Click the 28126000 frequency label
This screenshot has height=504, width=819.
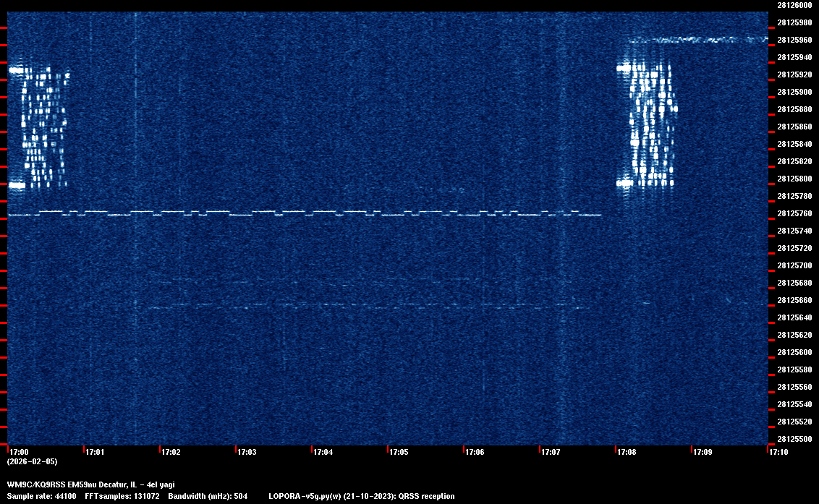coord(794,5)
